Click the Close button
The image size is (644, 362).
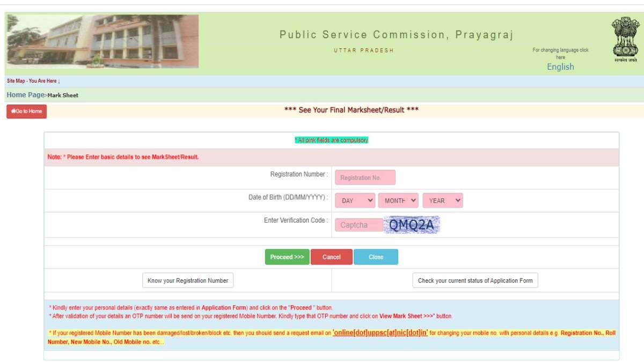pos(376,256)
